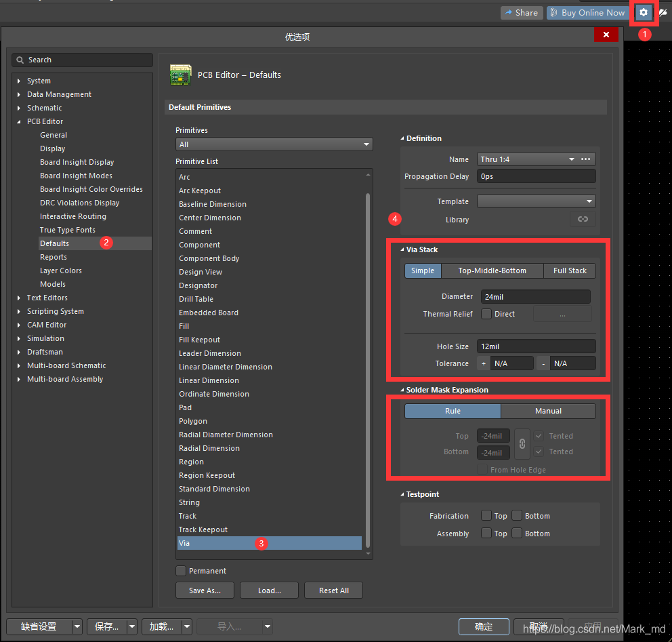Expand Multi-board Assembly node
Image resolution: width=672 pixels, height=642 pixels.
(x=19, y=379)
